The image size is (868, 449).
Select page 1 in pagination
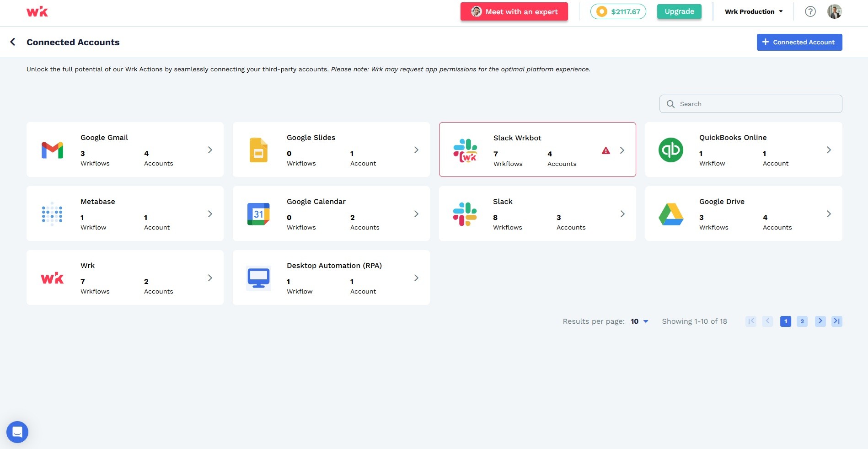point(786,321)
